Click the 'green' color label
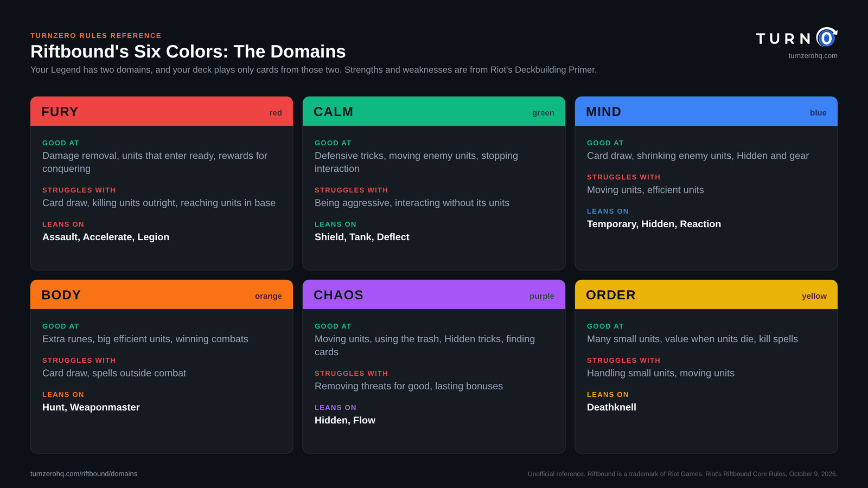This screenshot has height=488, width=868. tap(543, 113)
